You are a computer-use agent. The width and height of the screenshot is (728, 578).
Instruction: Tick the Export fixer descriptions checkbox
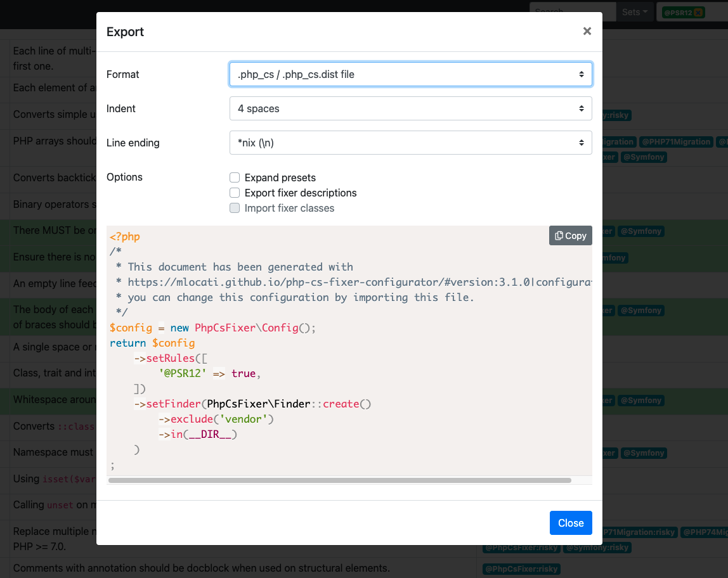(x=235, y=193)
